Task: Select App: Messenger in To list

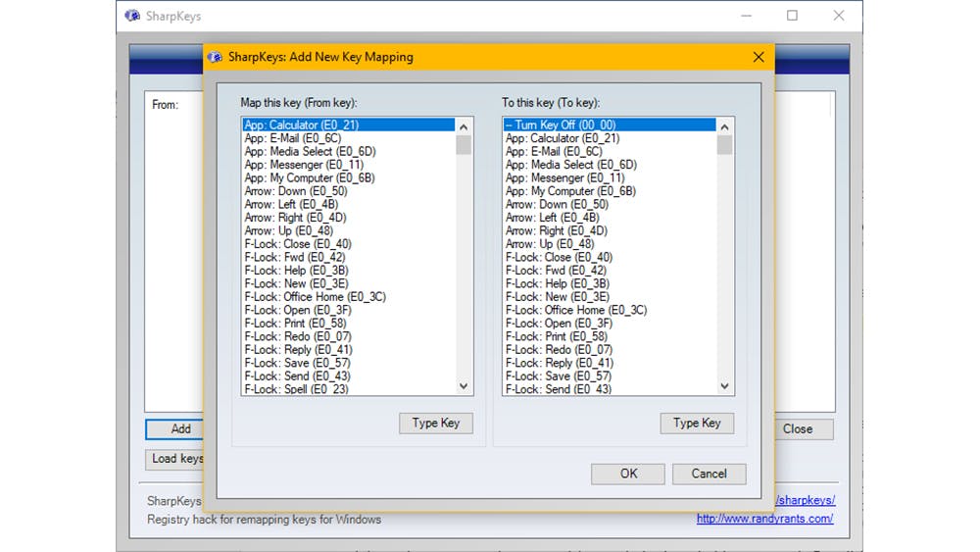Action: tap(610, 178)
